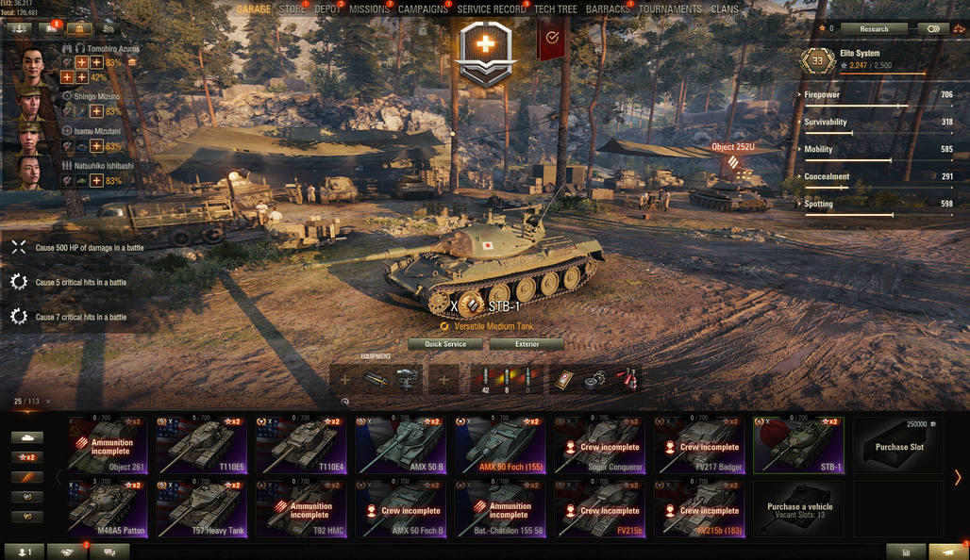Select the T110E5 vehicle thumbnail
The image size is (970, 560).
pos(201,444)
